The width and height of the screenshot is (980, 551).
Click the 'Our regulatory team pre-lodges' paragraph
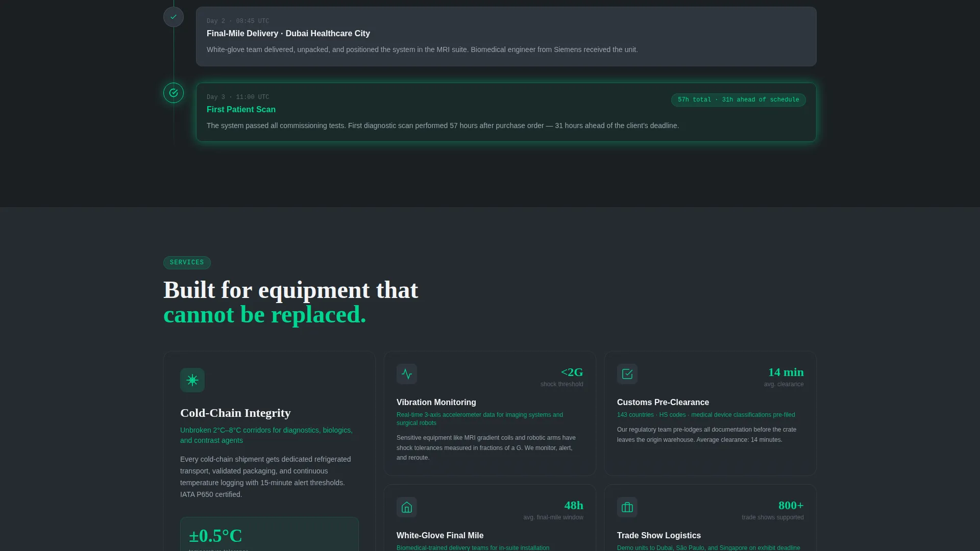[706, 435]
